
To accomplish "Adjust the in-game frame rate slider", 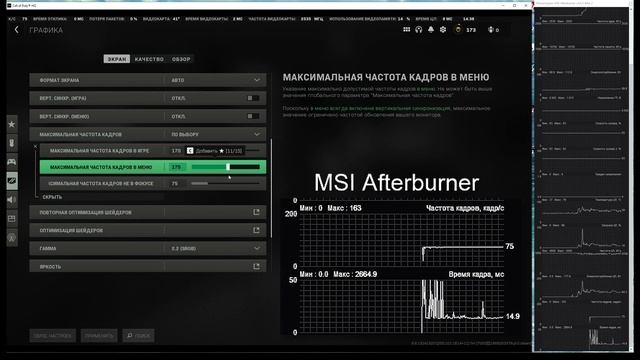I will [x=253, y=151].
